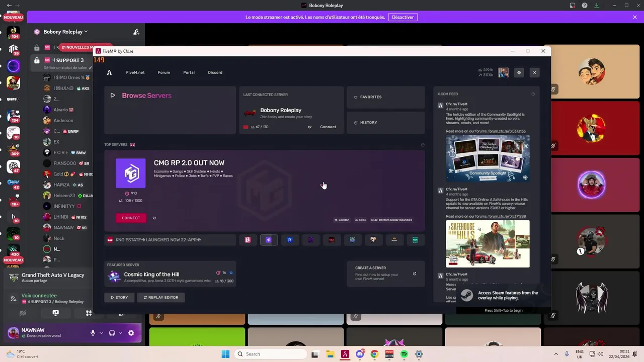Expand headphones output options arrow
This screenshot has height=362, width=644.
pyautogui.click(x=120, y=333)
